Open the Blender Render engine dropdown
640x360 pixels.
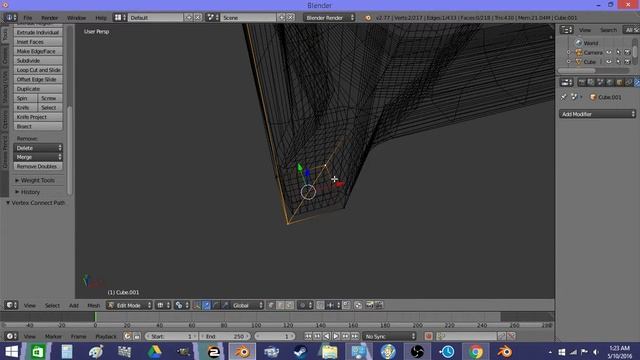(329, 18)
